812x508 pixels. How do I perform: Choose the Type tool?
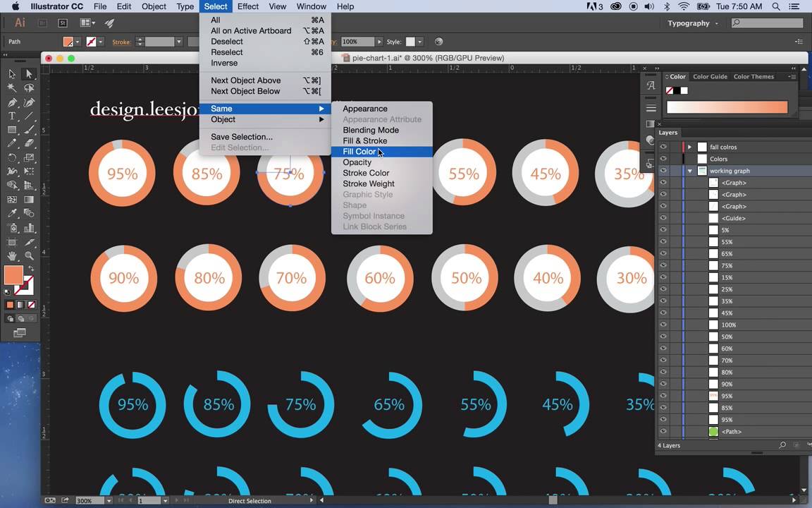[12, 116]
